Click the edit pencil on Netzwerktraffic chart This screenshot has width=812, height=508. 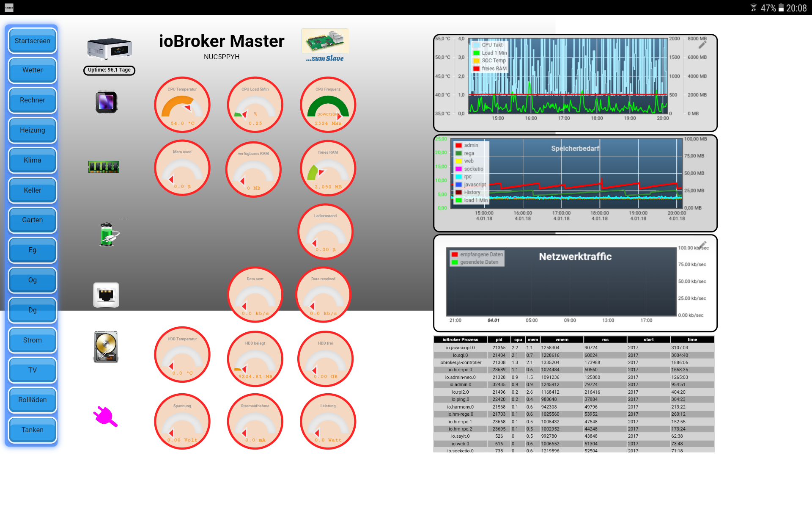click(702, 246)
